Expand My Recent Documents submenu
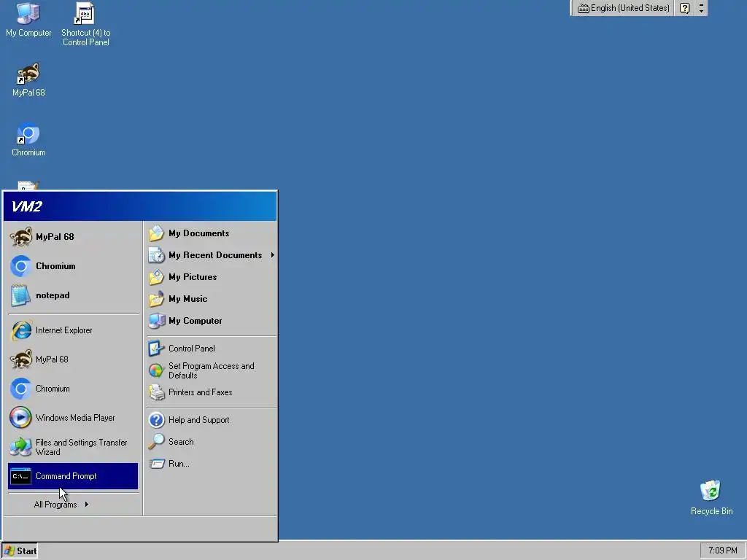 [x=212, y=255]
